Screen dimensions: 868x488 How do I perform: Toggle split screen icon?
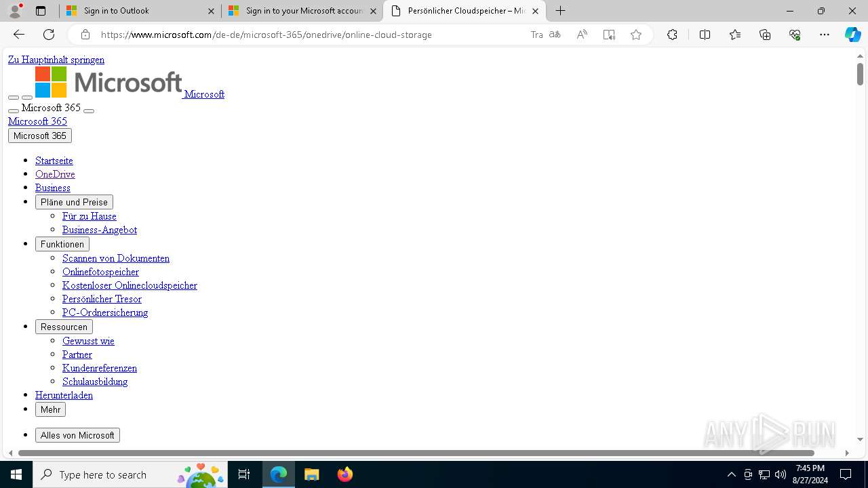point(705,35)
